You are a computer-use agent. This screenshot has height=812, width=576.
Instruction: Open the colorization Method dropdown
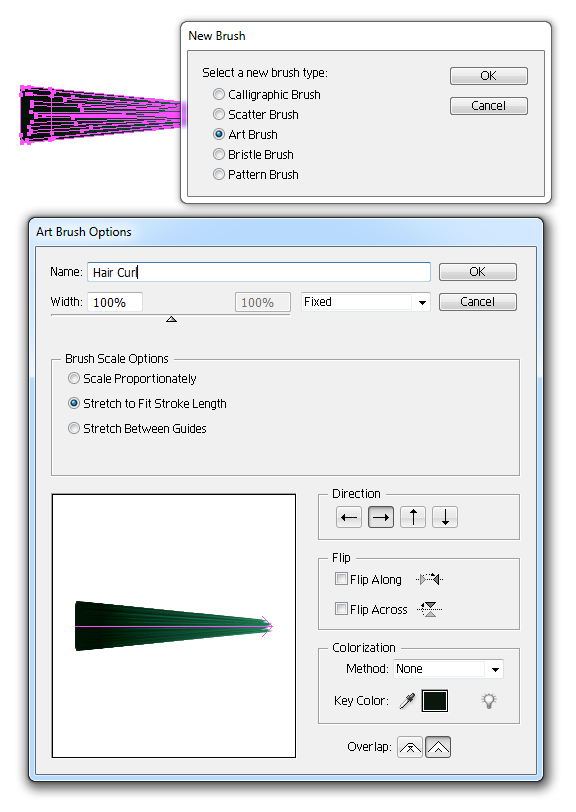click(449, 669)
